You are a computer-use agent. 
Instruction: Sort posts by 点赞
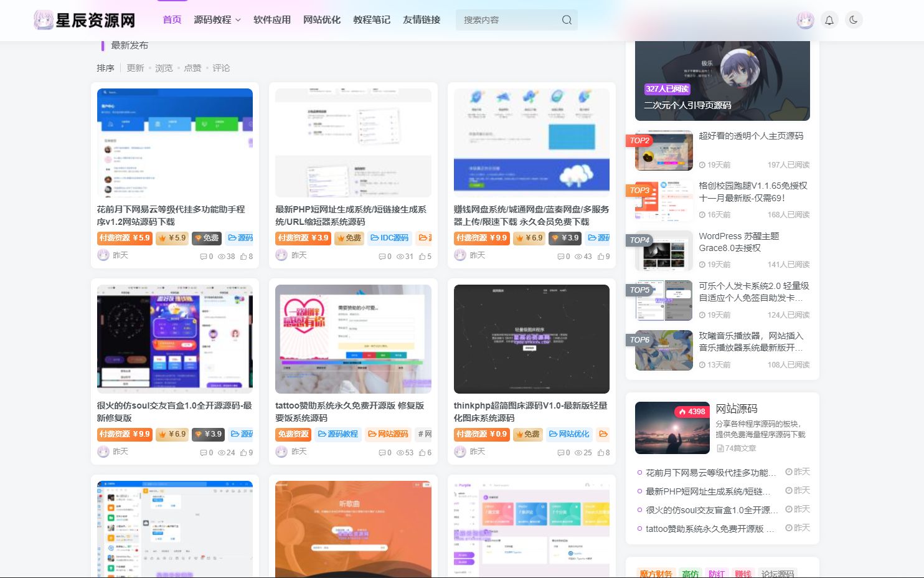pyautogui.click(x=192, y=68)
